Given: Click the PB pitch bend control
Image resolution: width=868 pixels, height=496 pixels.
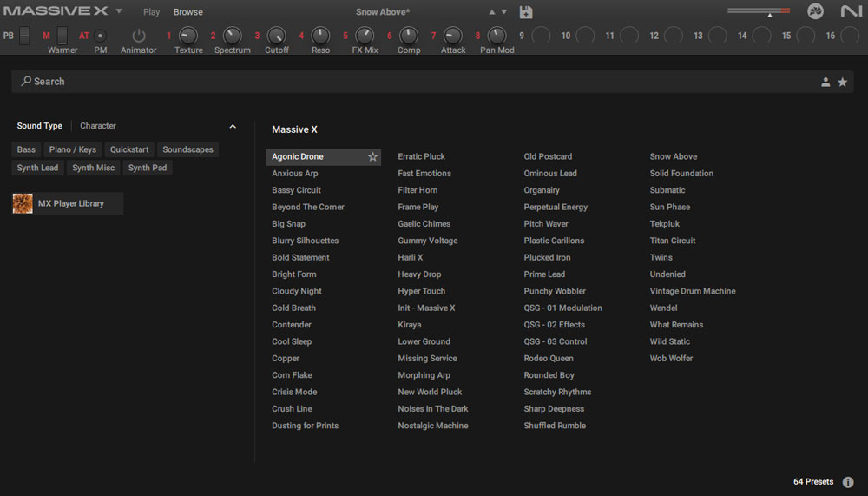Looking at the screenshot, I should click(24, 36).
